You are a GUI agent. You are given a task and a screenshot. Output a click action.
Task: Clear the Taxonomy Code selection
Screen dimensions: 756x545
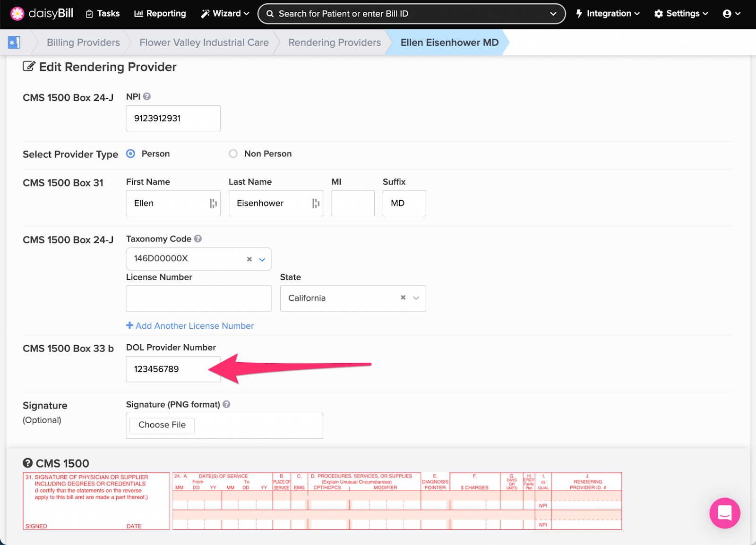(249, 259)
